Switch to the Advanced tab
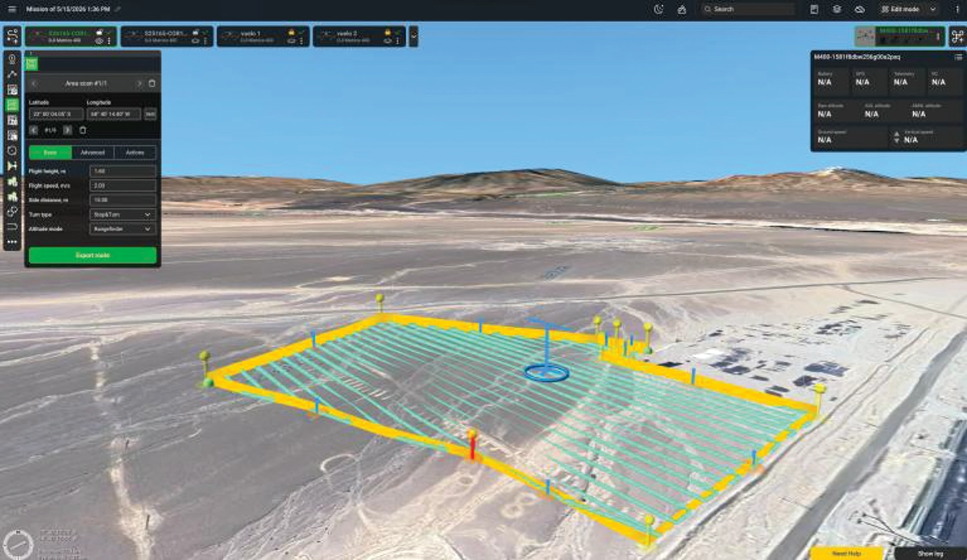The height and width of the screenshot is (560, 967). [93, 152]
